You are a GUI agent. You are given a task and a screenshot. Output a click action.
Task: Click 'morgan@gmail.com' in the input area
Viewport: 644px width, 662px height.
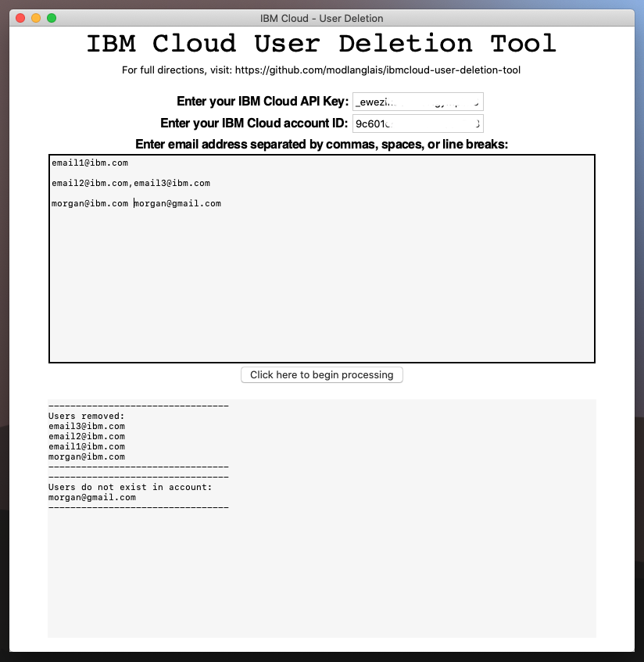[x=177, y=203]
